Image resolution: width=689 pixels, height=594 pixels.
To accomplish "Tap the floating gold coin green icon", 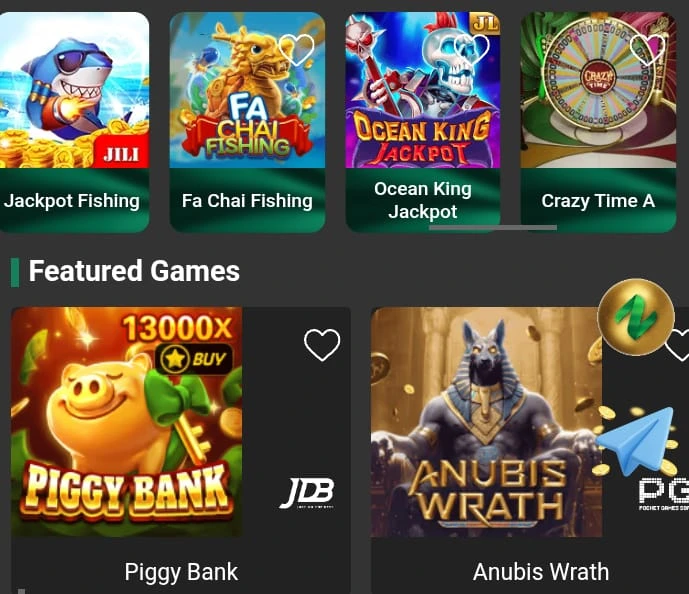I will [636, 317].
